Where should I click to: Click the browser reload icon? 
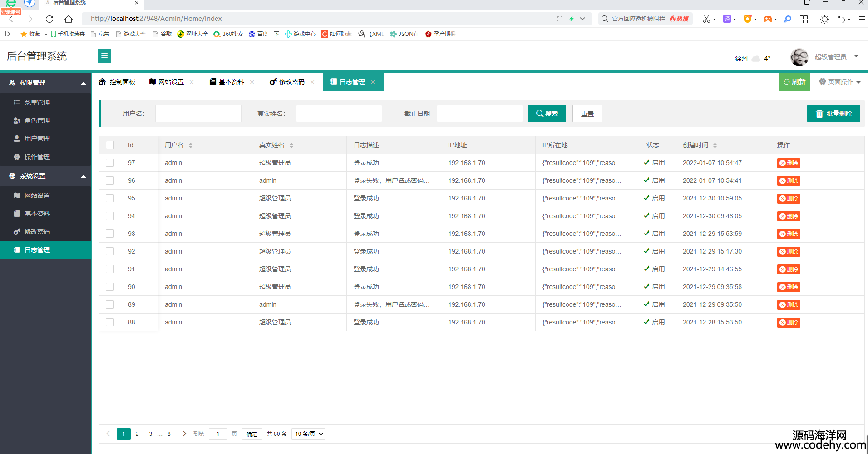(49, 19)
